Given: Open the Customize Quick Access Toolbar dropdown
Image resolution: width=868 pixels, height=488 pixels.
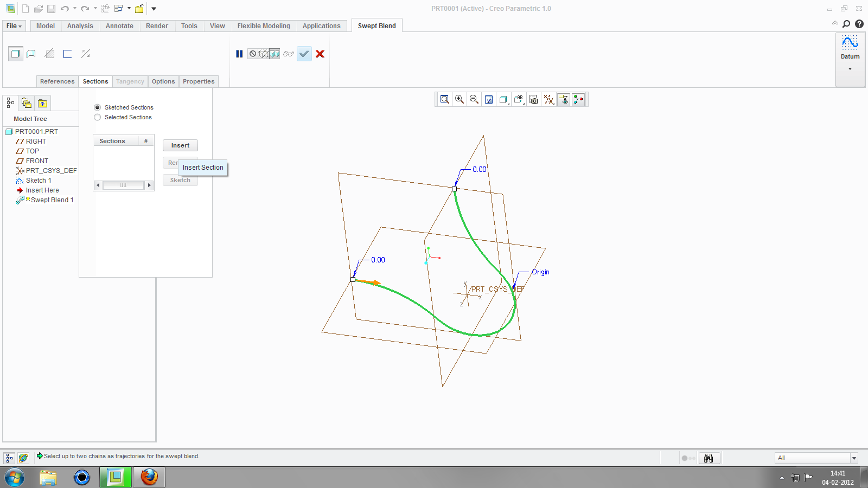Looking at the screenshot, I should [x=154, y=9].
